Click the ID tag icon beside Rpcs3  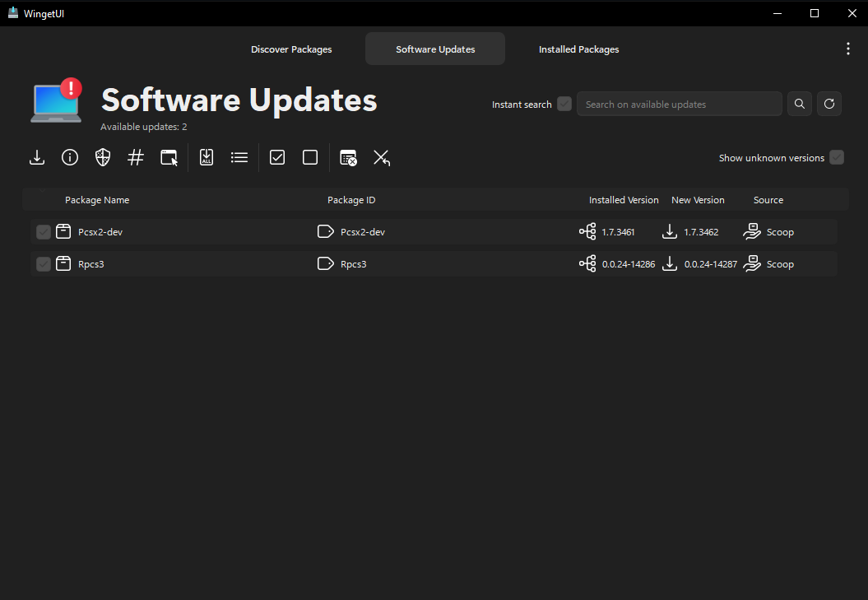pyautogui.click(x=326, y=263)
